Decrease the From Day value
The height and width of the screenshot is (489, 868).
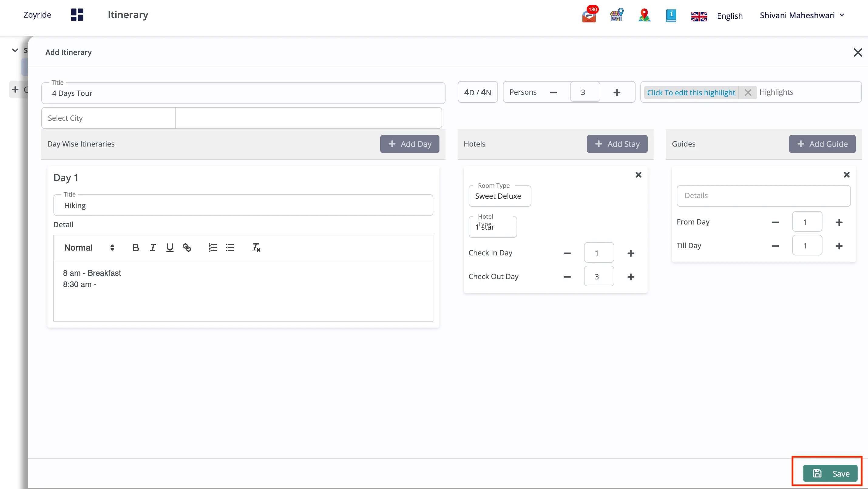pyautogui.click(x=775, y=222)
